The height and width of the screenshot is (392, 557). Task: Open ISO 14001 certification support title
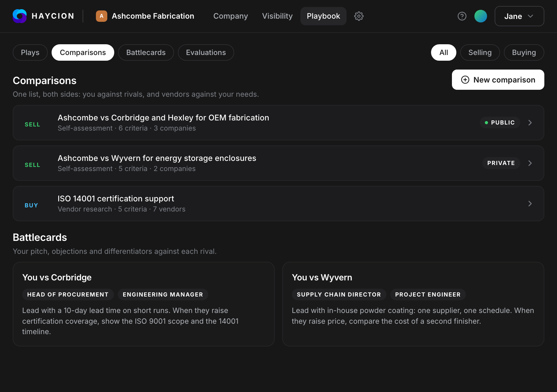pos(116,199)
